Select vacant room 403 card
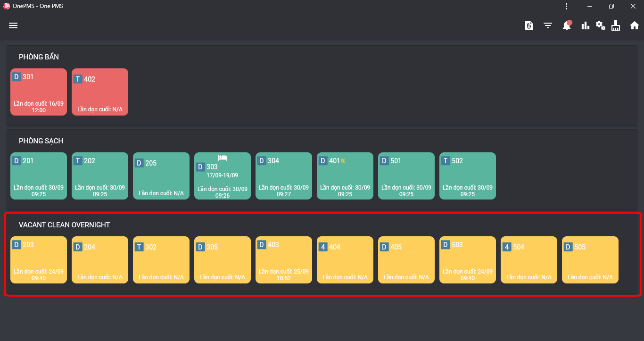This screenshot has width=644, height=341. (284, 260)
